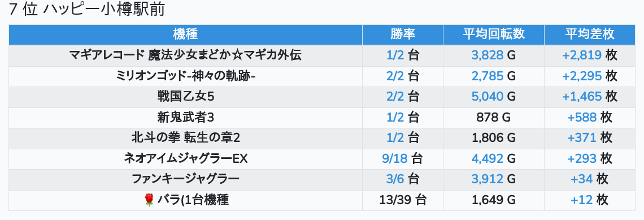Click the 5,040 G link for 戦国乙女5
The image size is (644, 220).
pos(487,97)
